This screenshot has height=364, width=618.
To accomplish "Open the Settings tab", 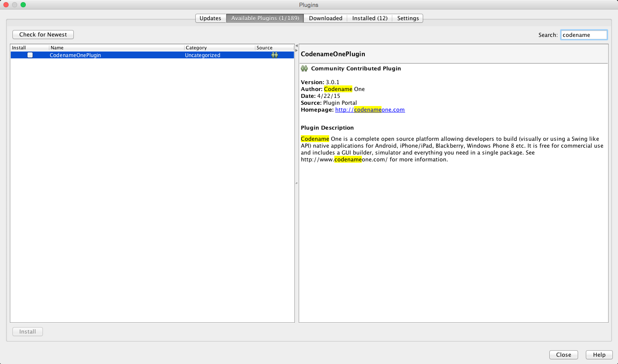I will click(x=408, y=18).
